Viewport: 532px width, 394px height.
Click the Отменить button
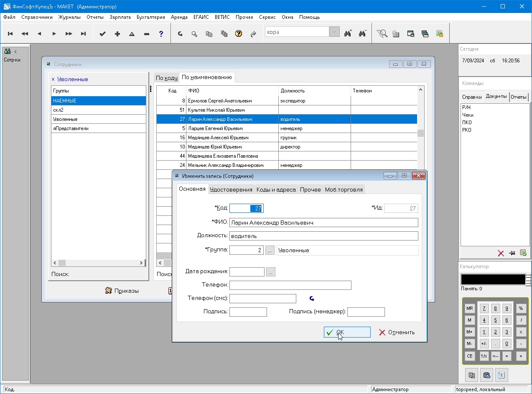396,332
